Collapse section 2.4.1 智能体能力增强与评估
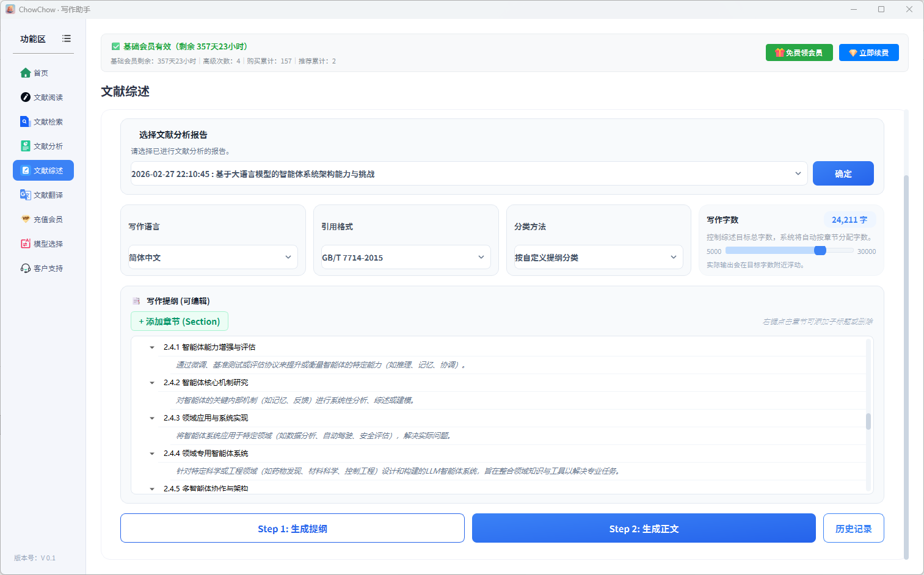Viewport: 924px width, 575px height. pyautogui.click(x=152, y=347)
